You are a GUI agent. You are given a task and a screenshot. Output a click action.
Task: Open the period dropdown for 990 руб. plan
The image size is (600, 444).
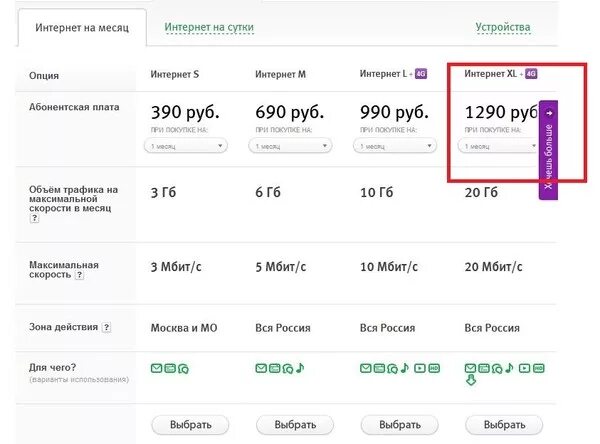point(395,146)
